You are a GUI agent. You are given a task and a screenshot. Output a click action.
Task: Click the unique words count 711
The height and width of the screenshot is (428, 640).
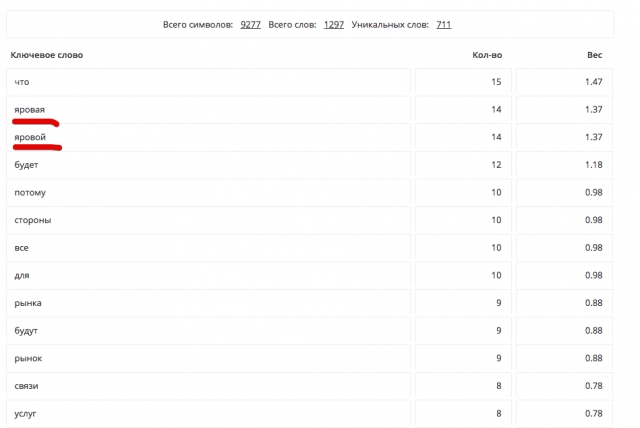[444, 24]
